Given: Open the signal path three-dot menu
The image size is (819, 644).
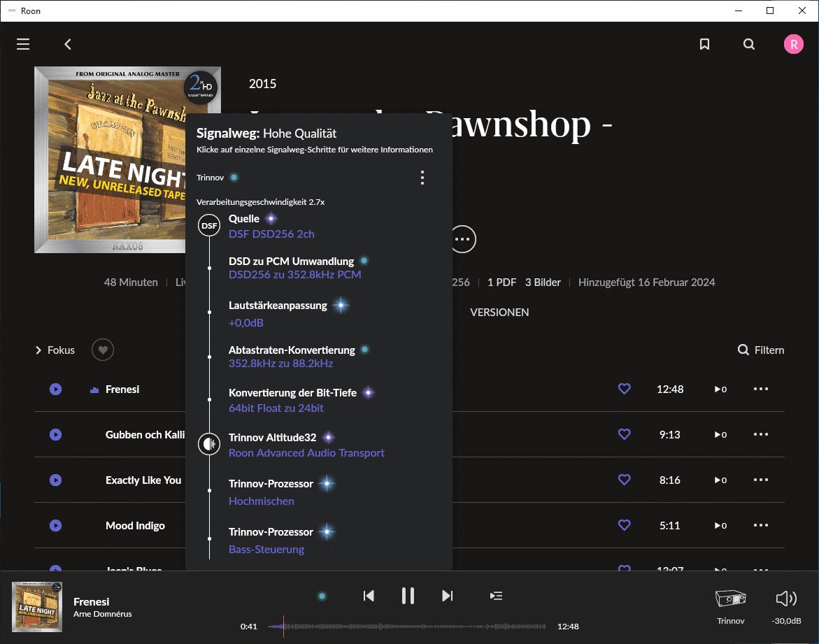Looking at the screenshot, I should (422, 178).
